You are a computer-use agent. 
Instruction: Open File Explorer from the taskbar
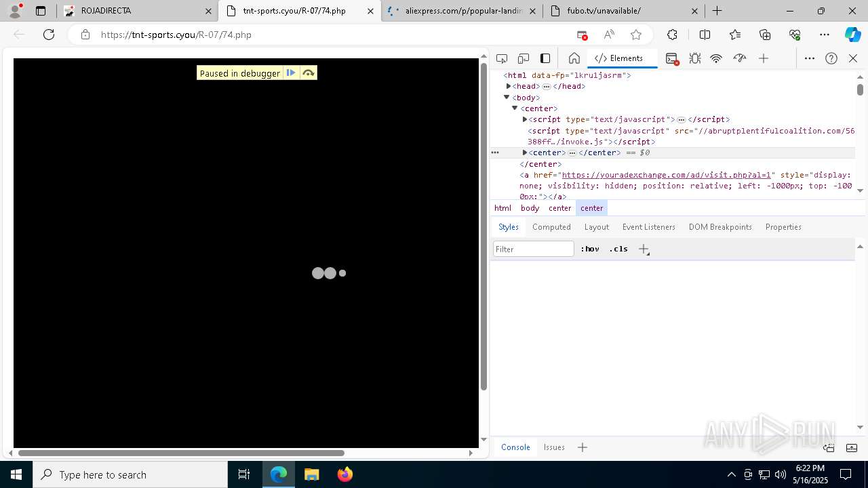point(312,474)
